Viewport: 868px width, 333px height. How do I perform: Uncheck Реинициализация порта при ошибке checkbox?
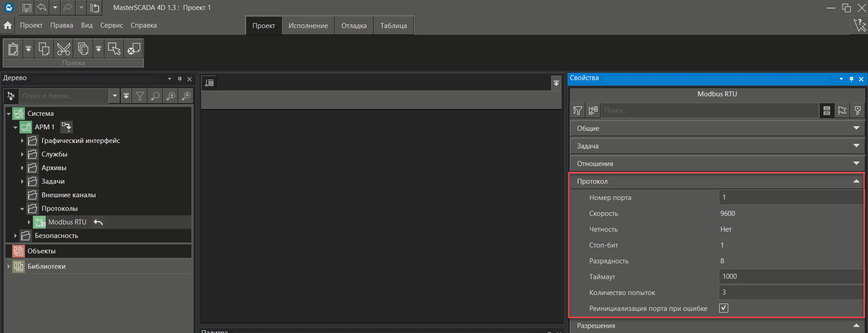(724, 308)
